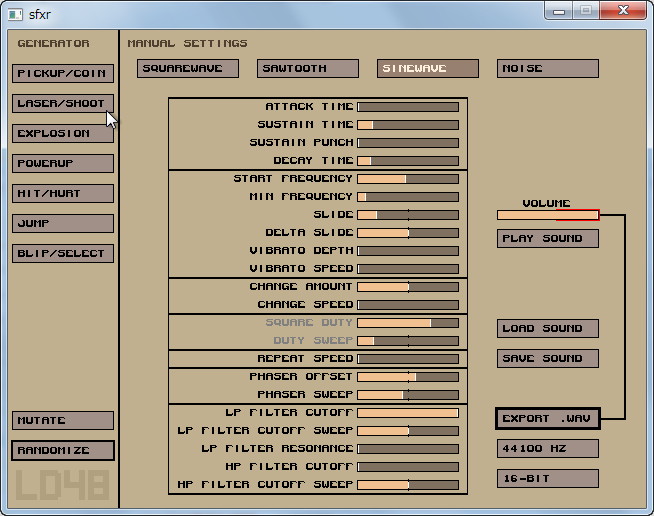This screenshot has width=654, height=516.
Task: Select the Sinewave waveform
Action: click(428, 68)
